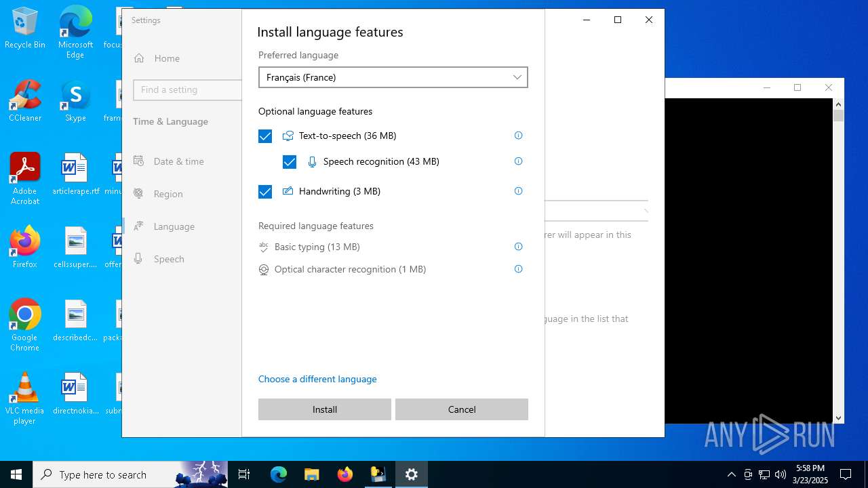
Task: Open network status in system tray
Action: 764,474
